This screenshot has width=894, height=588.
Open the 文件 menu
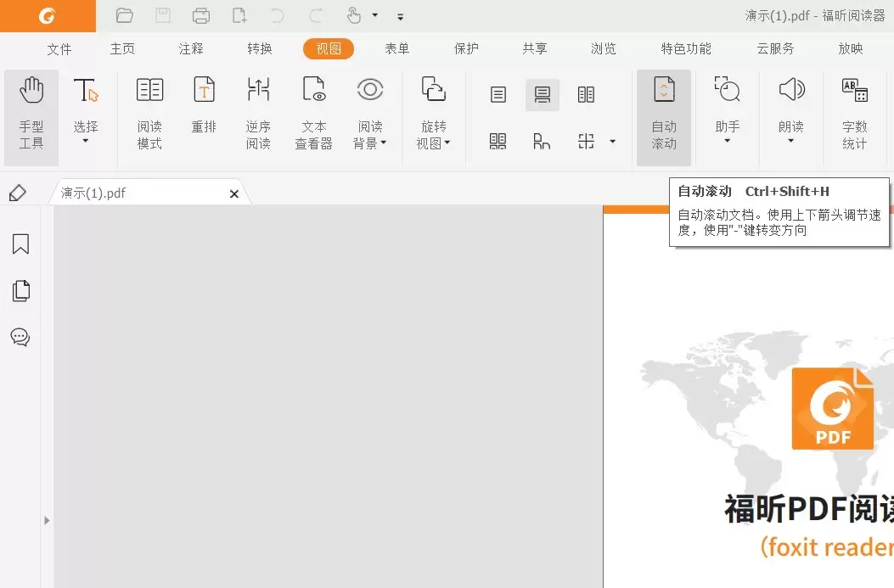click(x=59, y=48)
